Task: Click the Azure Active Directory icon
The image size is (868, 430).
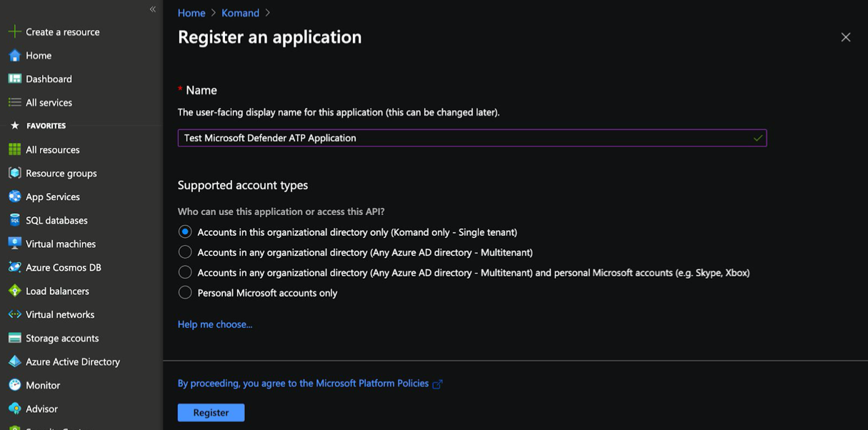Action: [14, 361]
